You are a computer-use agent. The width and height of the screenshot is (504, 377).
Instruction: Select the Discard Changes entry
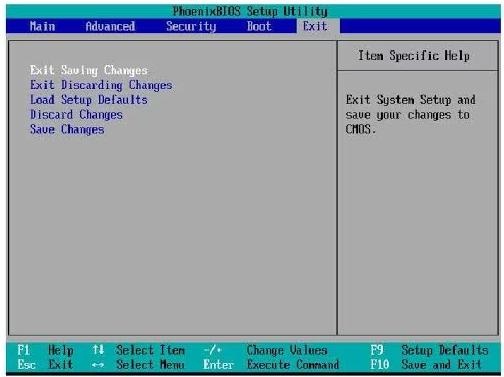pos(76,115)
